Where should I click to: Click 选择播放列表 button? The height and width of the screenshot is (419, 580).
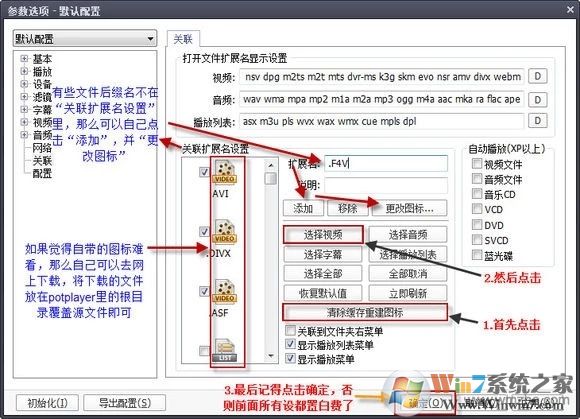408,254
